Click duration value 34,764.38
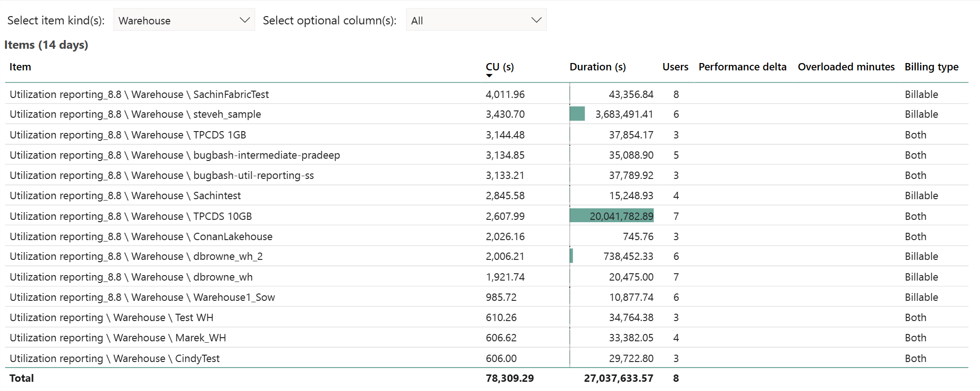Screen dimensions: 980x391 tap(631, 317)
